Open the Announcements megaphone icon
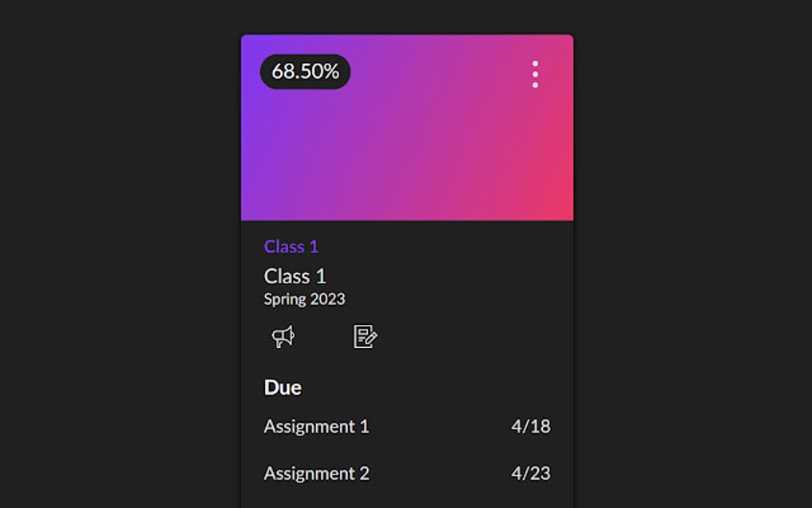The image size is (812, 508). tap(283, 337)
